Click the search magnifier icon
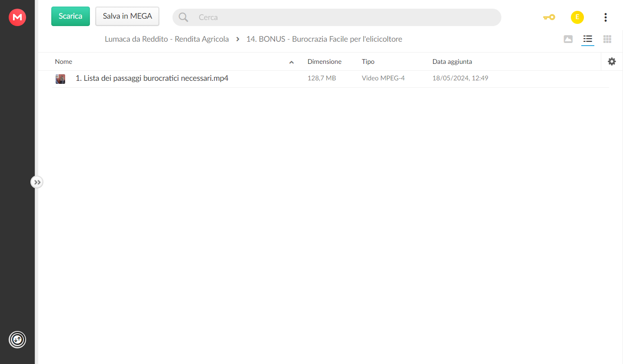The height and width of the screenshot is (364, 623). [x=183, y=17]
